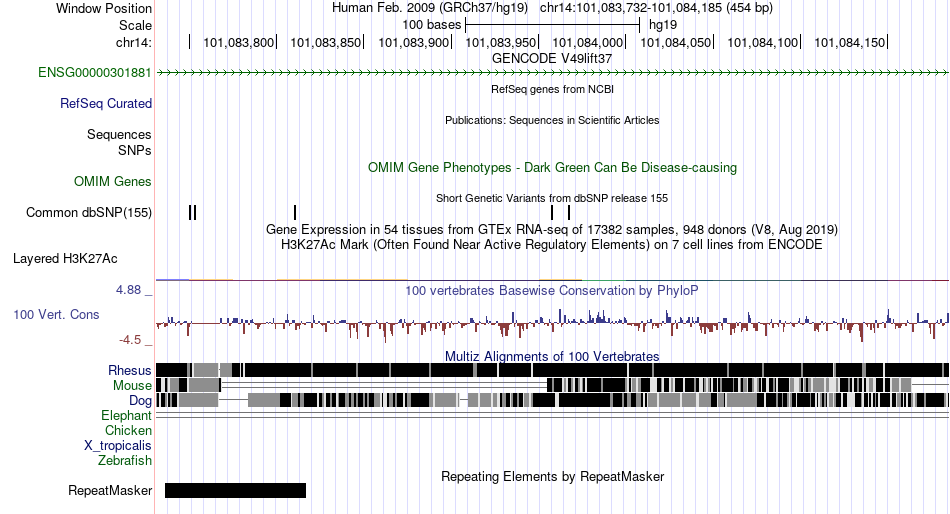The height and width of the screenshot is (514, 950).
Task: Click the H3K27Ac Mark ENCODE track title
Action: click(552, 245)
